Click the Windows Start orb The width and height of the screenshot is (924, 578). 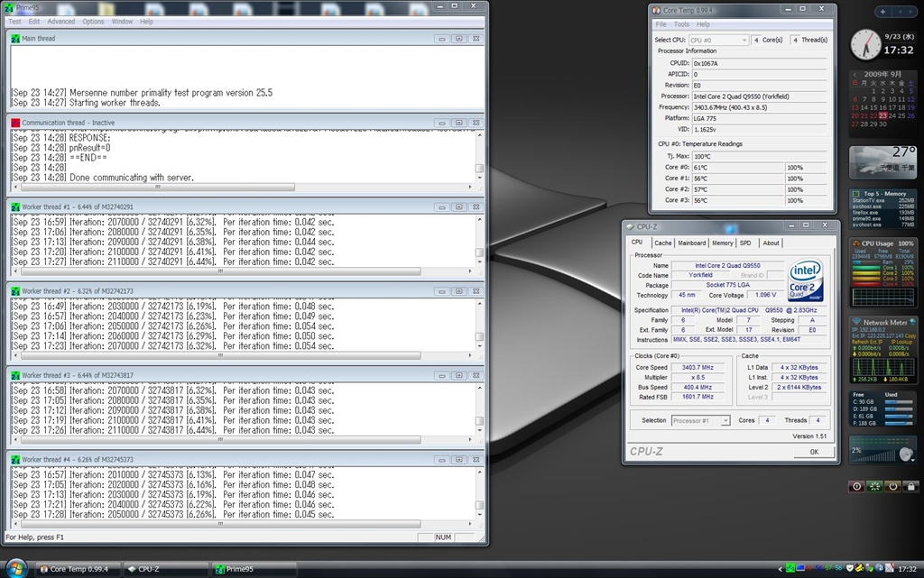[x=16, y=568]
